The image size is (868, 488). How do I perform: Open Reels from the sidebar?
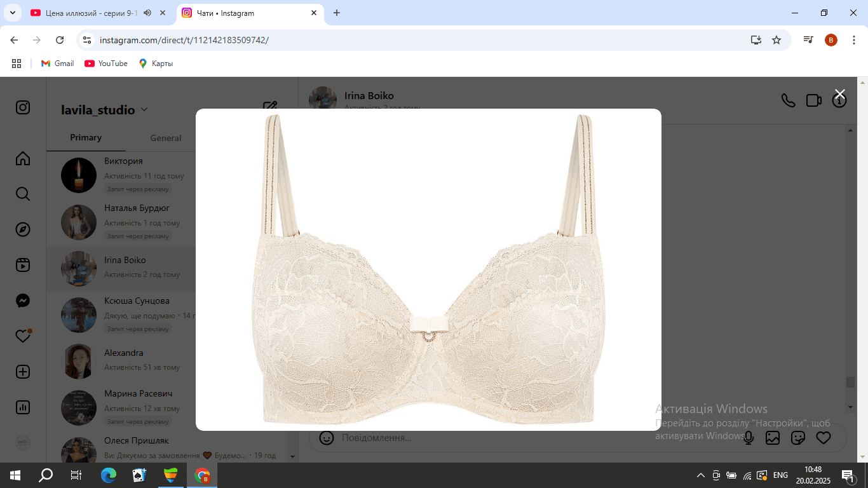tap(23, 265)
